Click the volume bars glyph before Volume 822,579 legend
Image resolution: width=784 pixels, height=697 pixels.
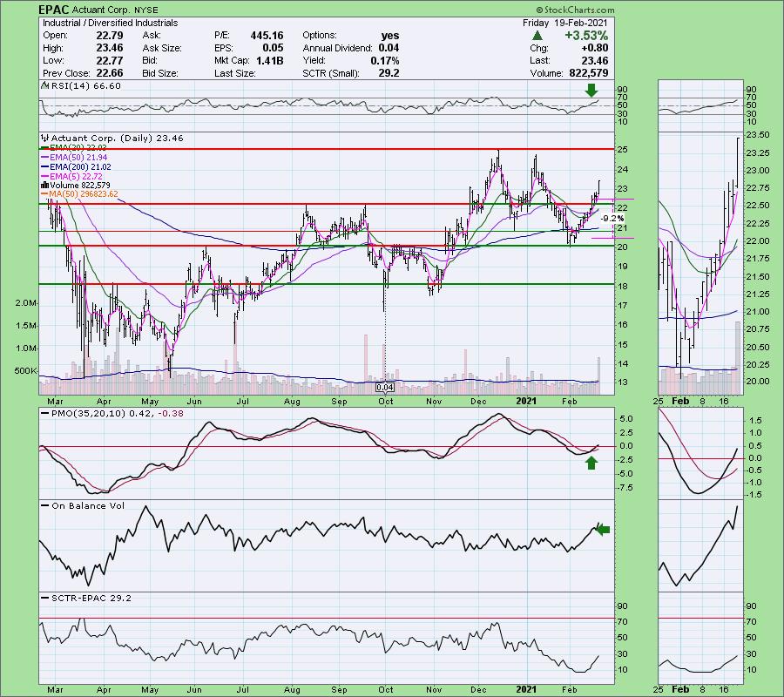45,185
